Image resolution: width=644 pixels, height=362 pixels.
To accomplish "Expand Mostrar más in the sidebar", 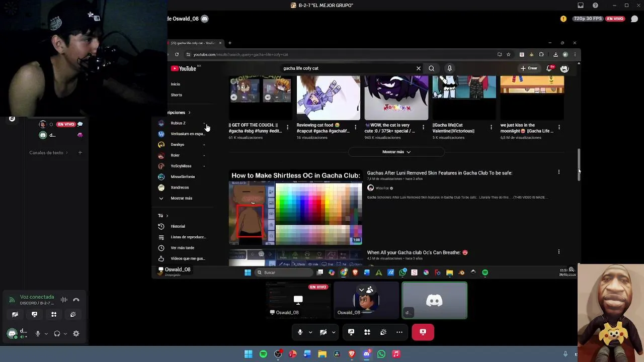I will click(x=181, y=198).
